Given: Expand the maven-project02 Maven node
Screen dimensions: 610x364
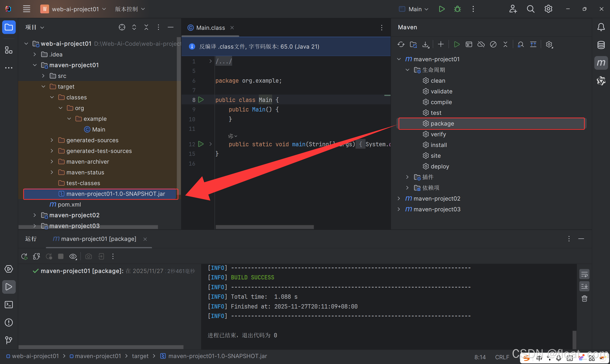Looking at the screenshot, I should [399, 198].
